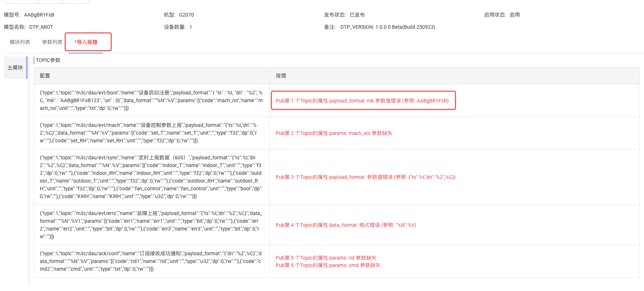Select the *导入报错 tab
Image resolution: width=644 pixels, height=291 pixels.
[86, 42]
